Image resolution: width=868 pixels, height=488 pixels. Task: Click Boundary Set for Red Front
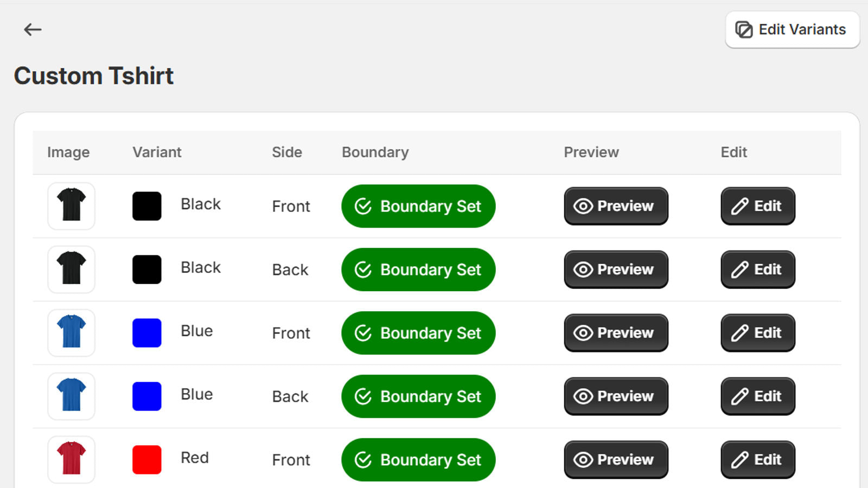pyautogui.click(x=418, y=460)
